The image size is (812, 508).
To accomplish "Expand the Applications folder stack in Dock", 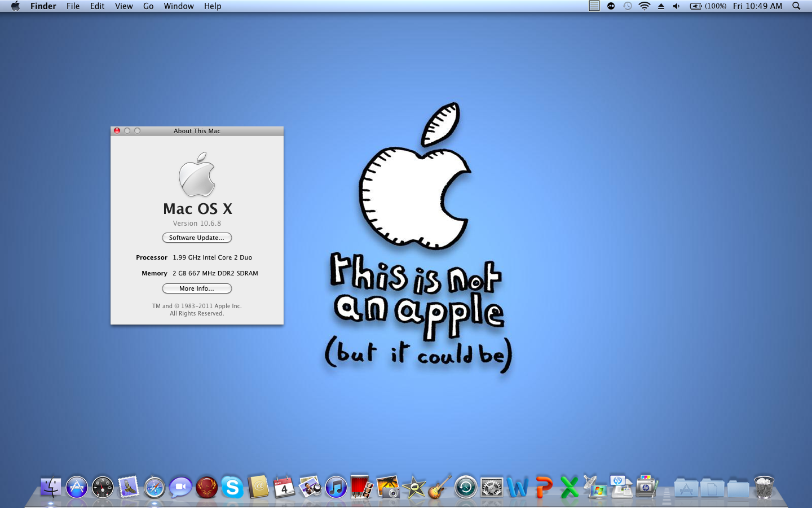I will coord(686,488).
